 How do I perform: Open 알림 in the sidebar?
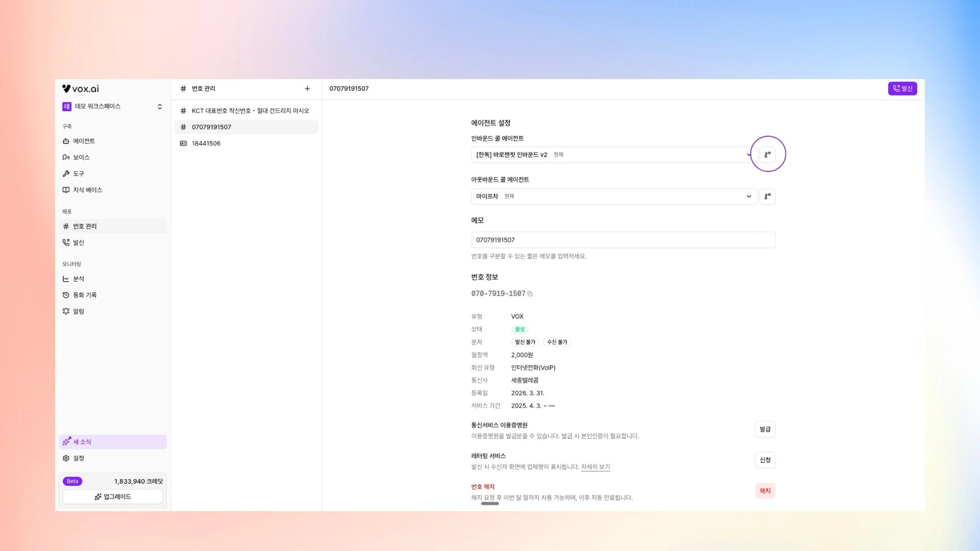tap(112, 311)
